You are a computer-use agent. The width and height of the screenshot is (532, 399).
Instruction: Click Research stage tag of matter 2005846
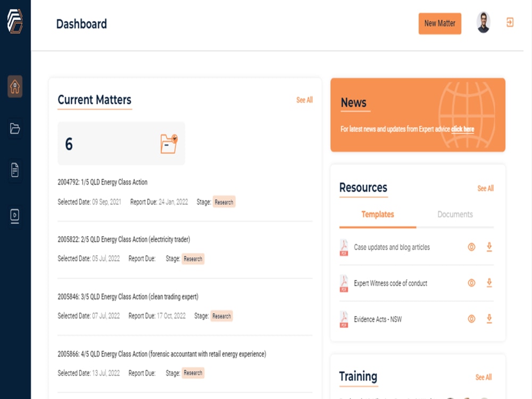[x=221, y=316]
